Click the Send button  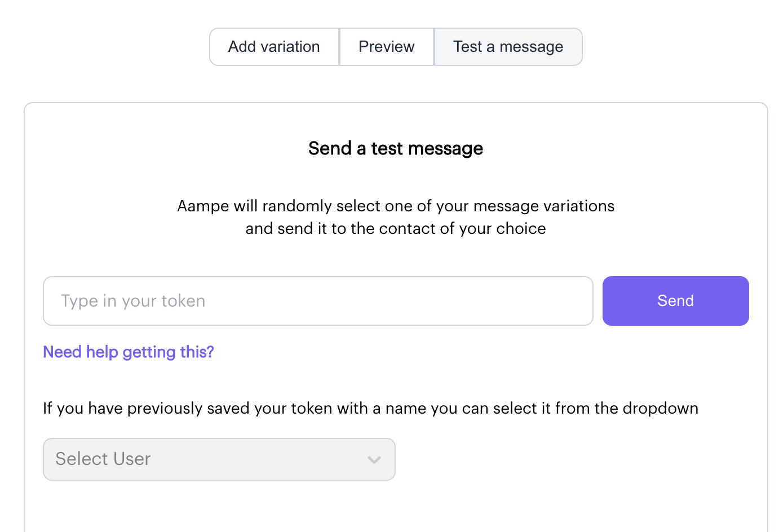click(675, 301)
